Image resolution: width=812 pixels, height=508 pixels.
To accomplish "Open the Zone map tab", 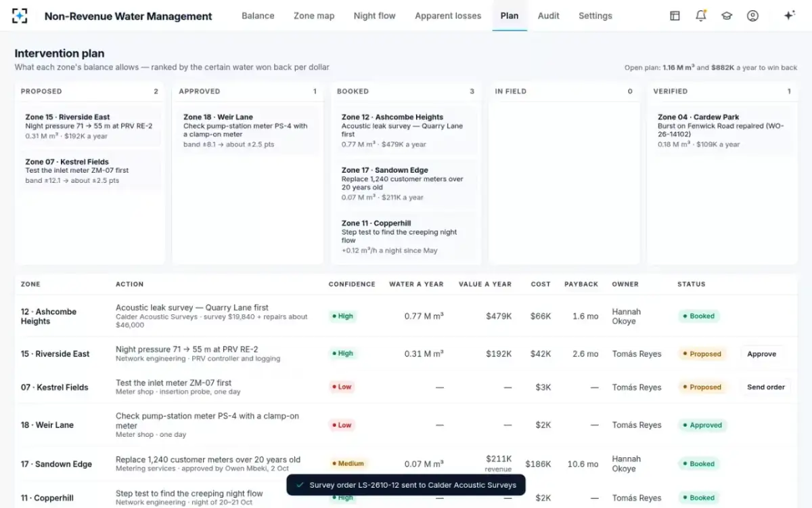I will pyautogui.click(x=314, y=16).
